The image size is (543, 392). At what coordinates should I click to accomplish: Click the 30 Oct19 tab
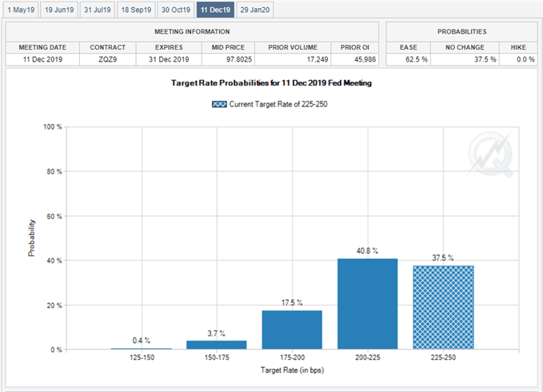[x=175, y=10]
